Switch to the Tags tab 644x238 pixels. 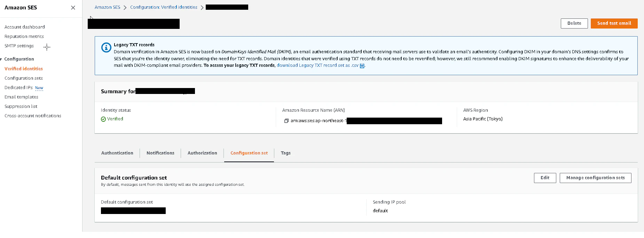(x=286, y=153)
